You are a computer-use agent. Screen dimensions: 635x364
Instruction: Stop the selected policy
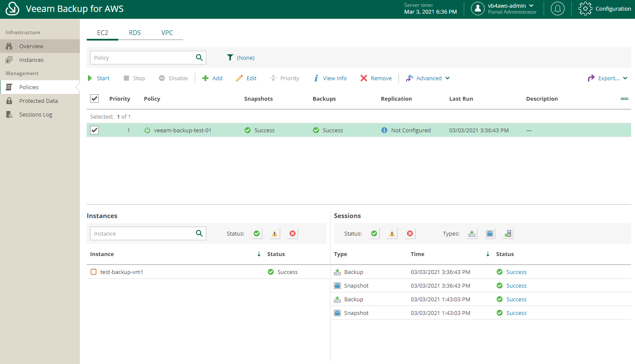click(135, 78)
